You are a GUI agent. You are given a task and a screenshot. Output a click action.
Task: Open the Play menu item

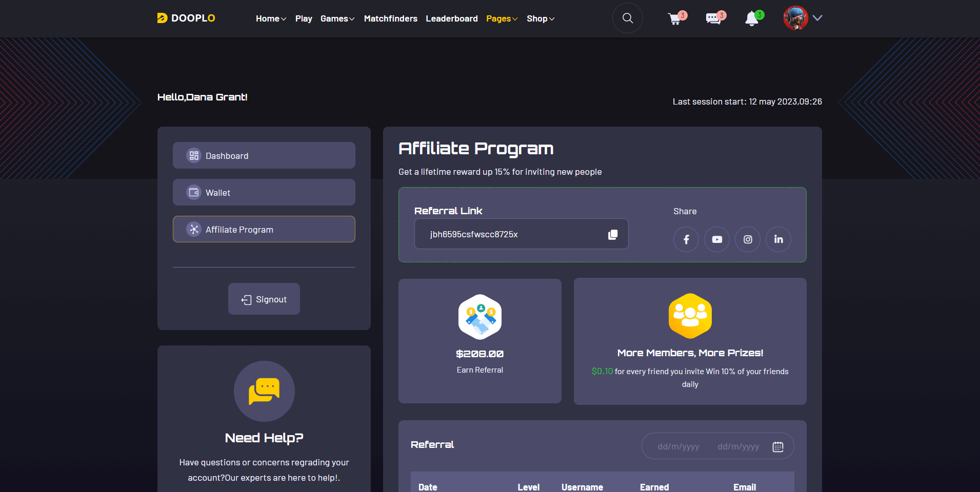coord(304,18)
